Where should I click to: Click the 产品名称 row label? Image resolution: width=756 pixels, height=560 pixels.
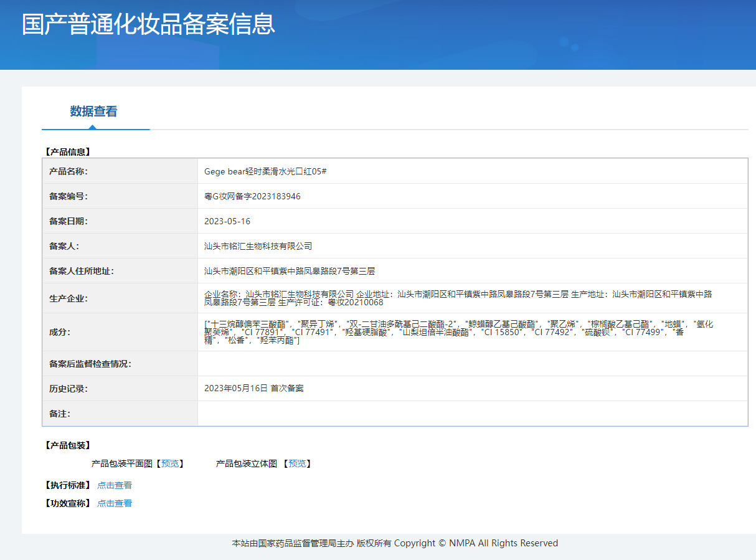69,171
